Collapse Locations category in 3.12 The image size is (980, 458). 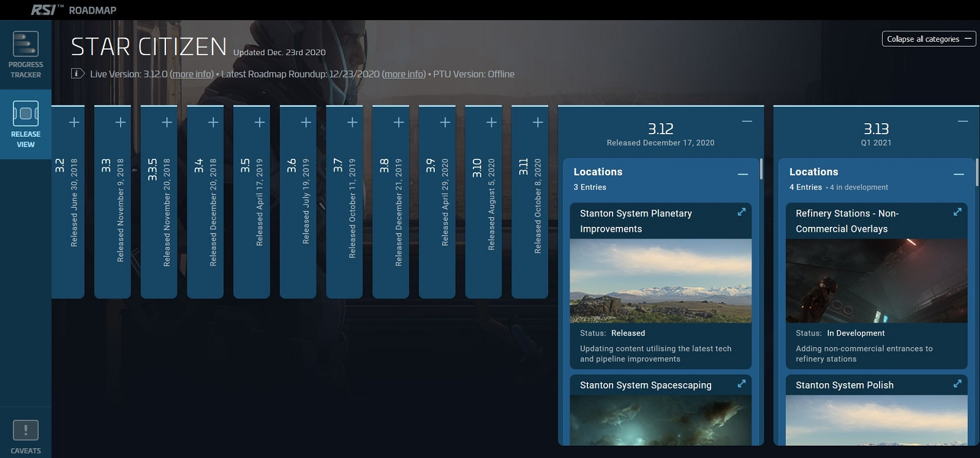click(x=743, y=174)
